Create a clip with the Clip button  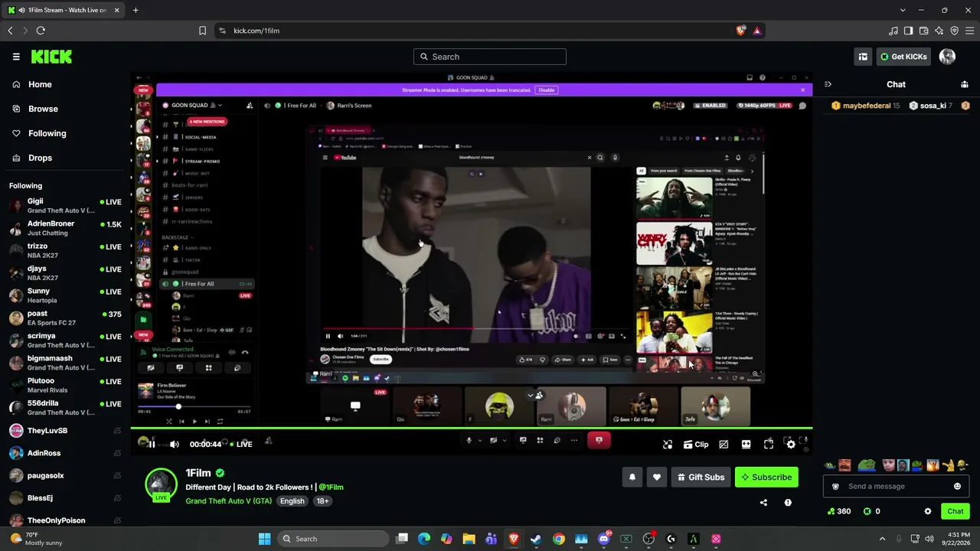[696, 444]
